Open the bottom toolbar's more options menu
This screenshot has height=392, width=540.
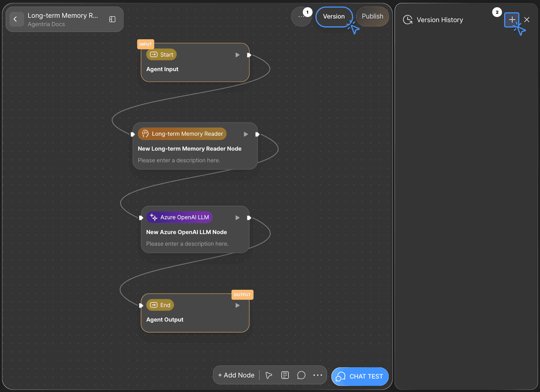click(x=318, y=375)
